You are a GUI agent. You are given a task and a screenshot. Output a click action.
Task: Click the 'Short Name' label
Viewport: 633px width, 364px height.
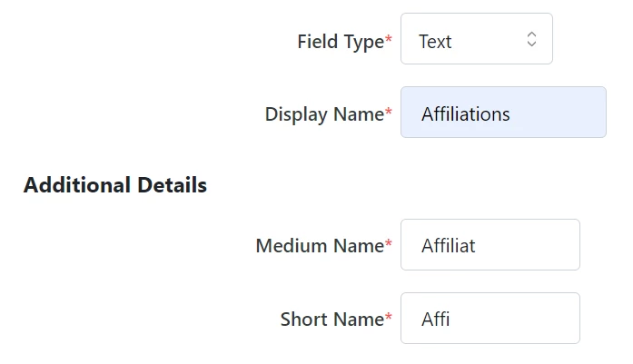point(332,320)
